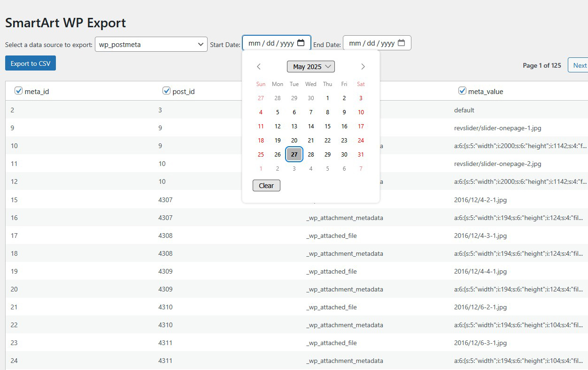588x370 pixels.
Task: Click the End Date input field
Action: 371,43
